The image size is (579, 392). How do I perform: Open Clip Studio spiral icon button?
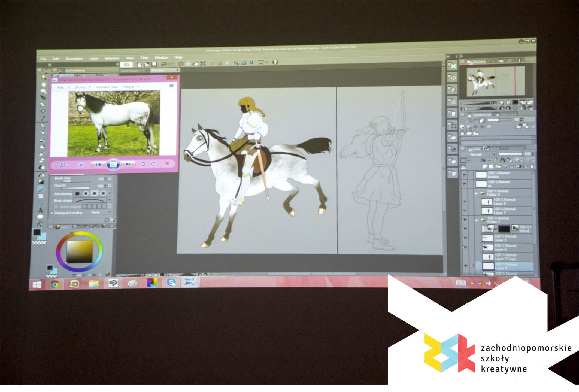click(x=126, y=65)
